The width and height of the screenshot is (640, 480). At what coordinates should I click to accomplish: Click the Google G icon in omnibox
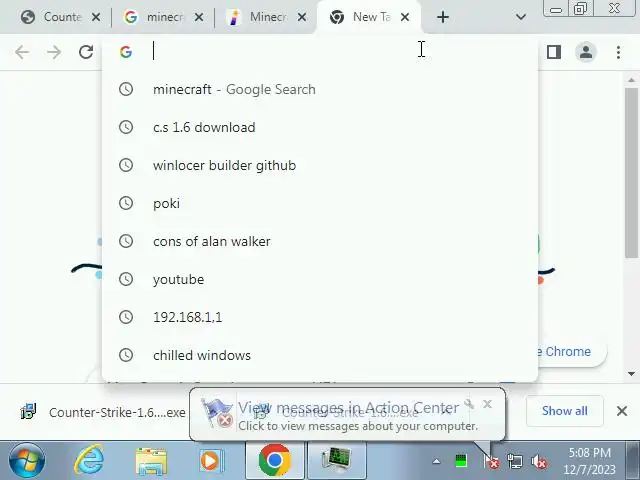click(x=126, y=52)
